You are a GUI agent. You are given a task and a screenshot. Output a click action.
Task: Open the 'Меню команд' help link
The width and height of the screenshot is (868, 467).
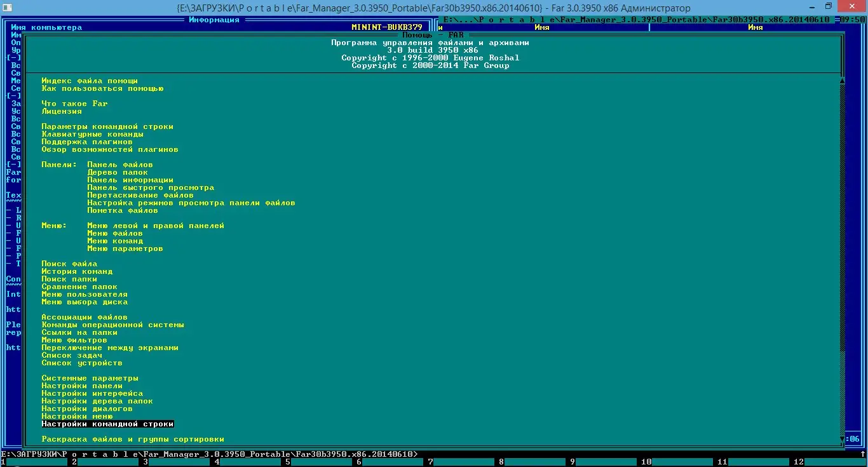click(x=115, y=241)
